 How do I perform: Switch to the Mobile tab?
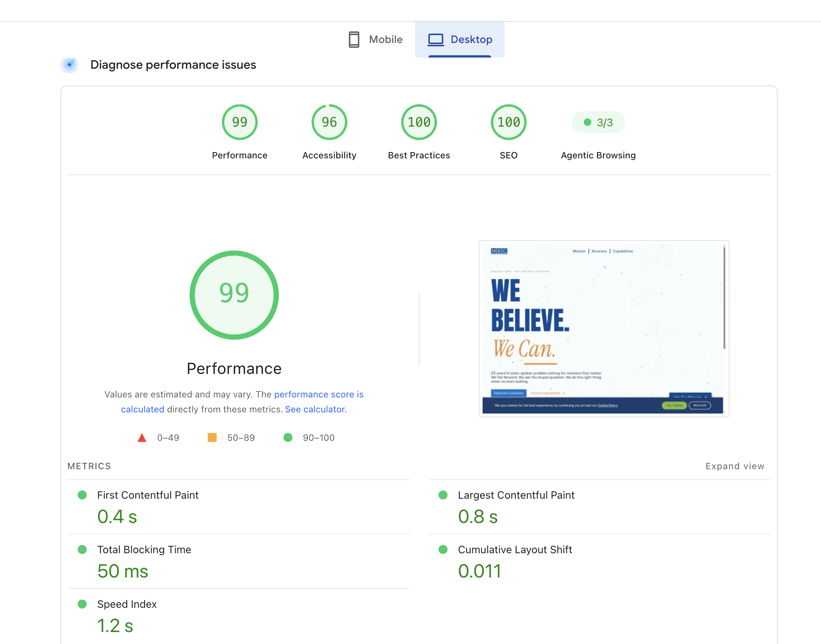click(x=375, y=40)
